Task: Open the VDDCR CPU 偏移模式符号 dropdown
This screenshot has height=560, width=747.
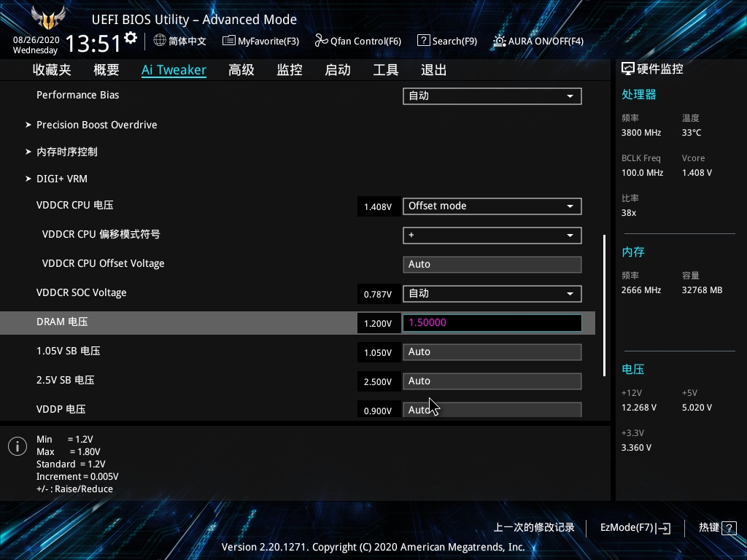Action: [492, 236]
